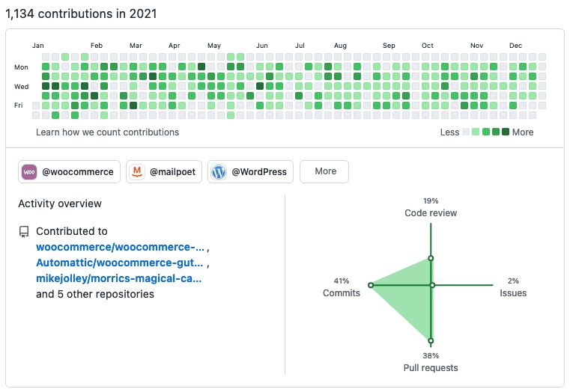Click the center Issues point on chart
The image size is (570, 392).
pyautogui.click(x=433, y=285)
